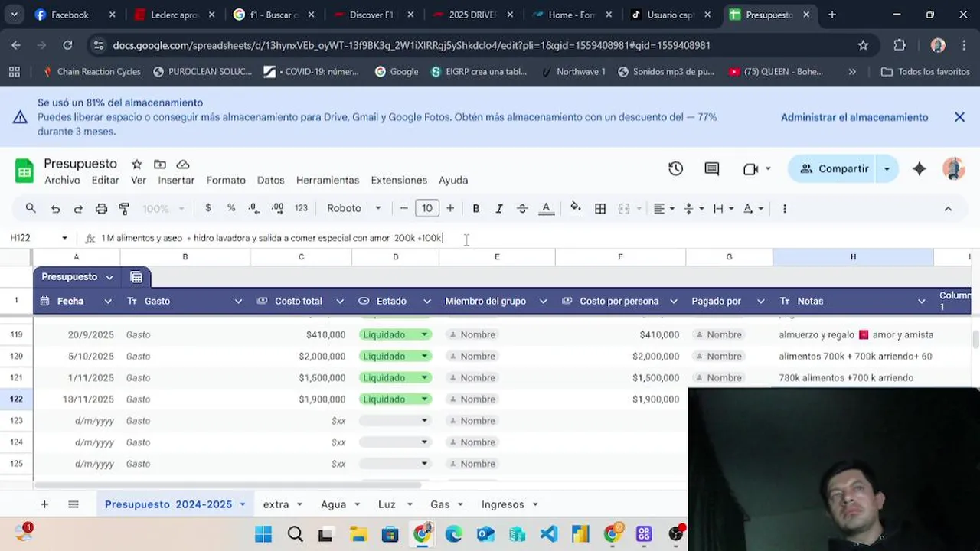The width and height of the screenshot is (980, 551).
Task: Open borders tool
Action: tap(600, 208)
